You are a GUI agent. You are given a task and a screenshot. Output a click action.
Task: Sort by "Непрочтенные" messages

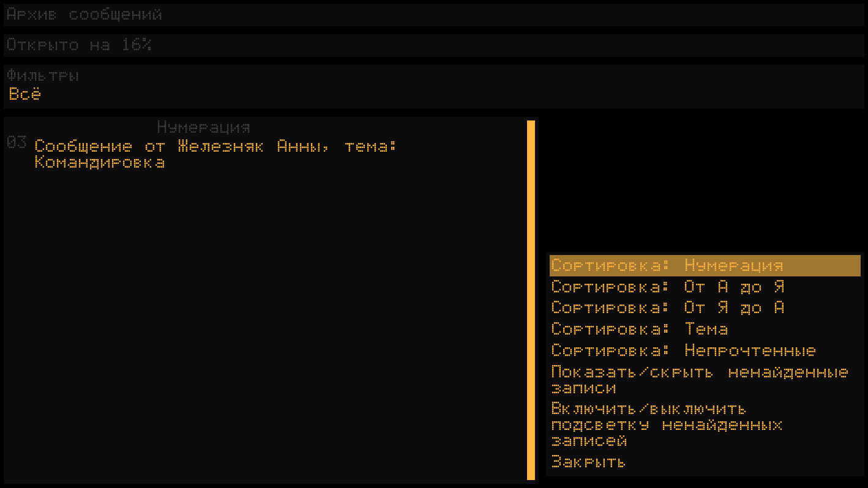pyautogui.click(x=705, y=351)
